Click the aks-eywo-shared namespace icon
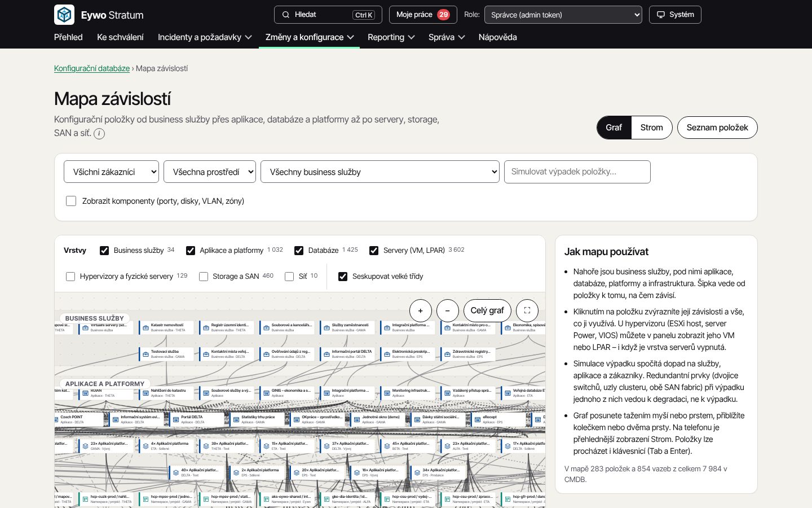 [266, 499]
